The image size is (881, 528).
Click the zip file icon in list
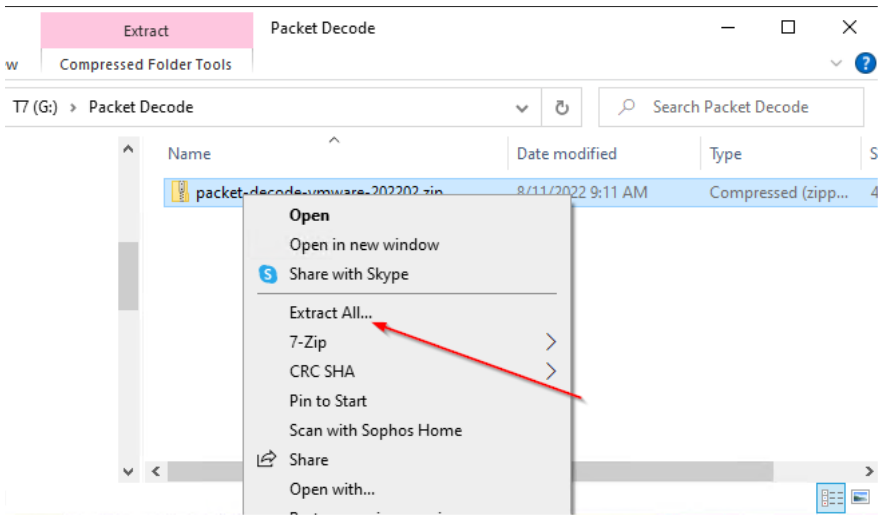click(x=180, y=192)
